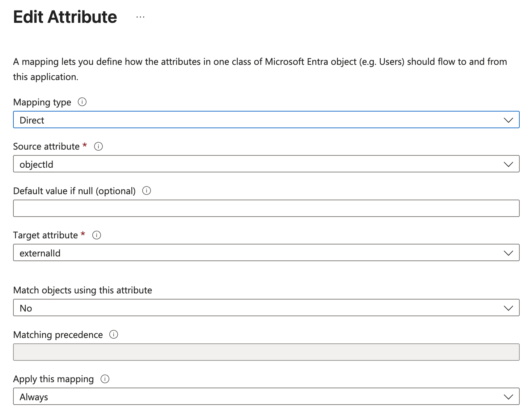Click the chevron arrow in the Source attribute field

pos(508,164)
